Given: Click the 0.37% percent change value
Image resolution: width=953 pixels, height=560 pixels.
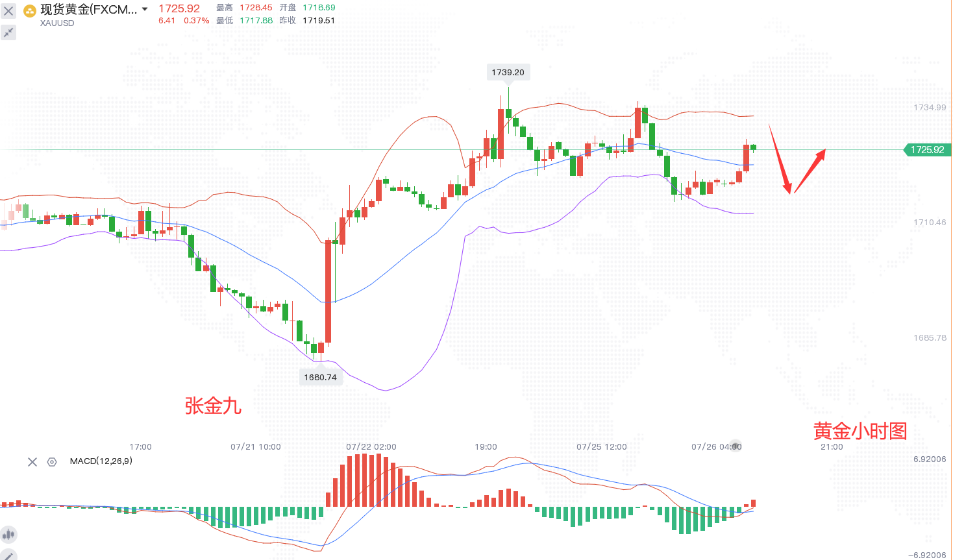Looking at the screenshot, I should coord(197,21).
